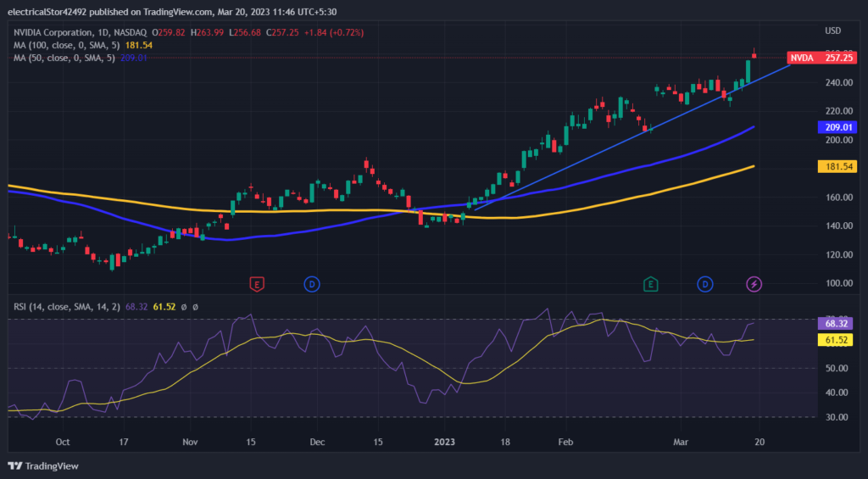
Task: Click the Oct date axis label
Action: 63,442
